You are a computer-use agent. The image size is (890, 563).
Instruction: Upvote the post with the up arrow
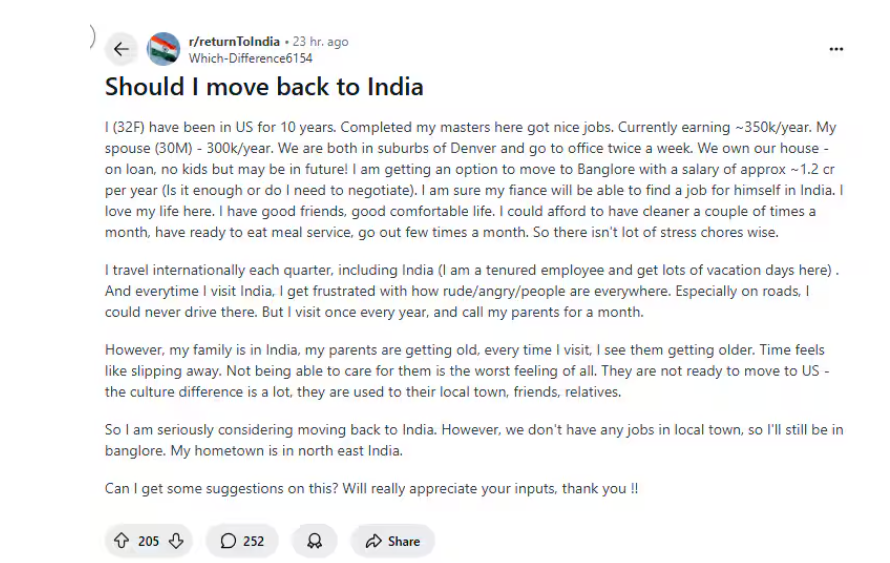pos(122,541)
